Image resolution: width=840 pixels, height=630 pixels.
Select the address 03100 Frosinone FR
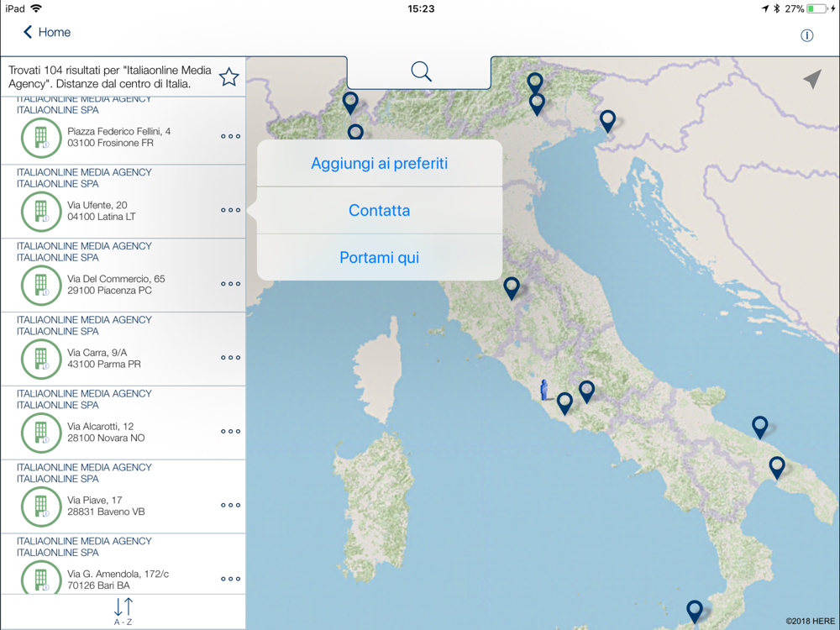(x=110, y=143)
